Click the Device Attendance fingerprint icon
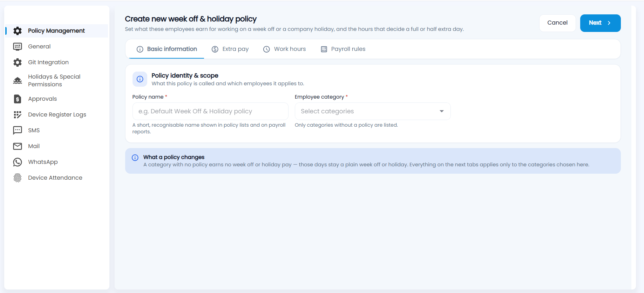Image resolution: width=644 pixels, height=293 pixels. 18,178
